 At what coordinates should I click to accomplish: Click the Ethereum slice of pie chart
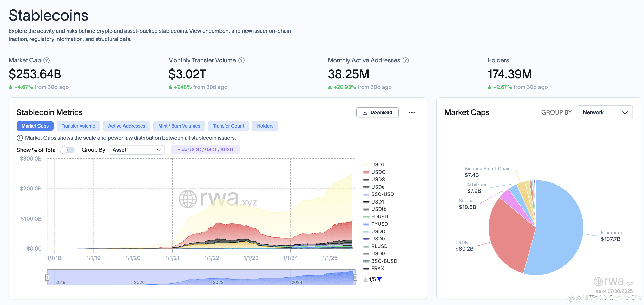coord(559,229)
